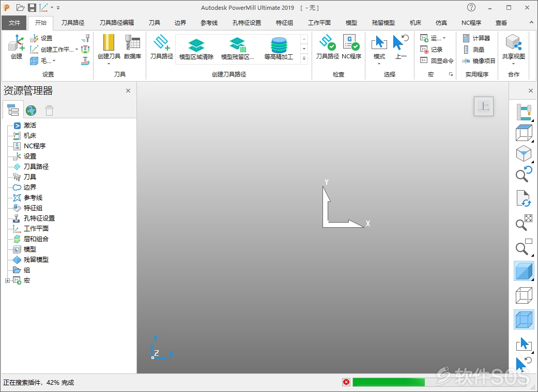Open the help question mark button
The height and width of the screenshot is (392, 538).
(x=471, y=7)
